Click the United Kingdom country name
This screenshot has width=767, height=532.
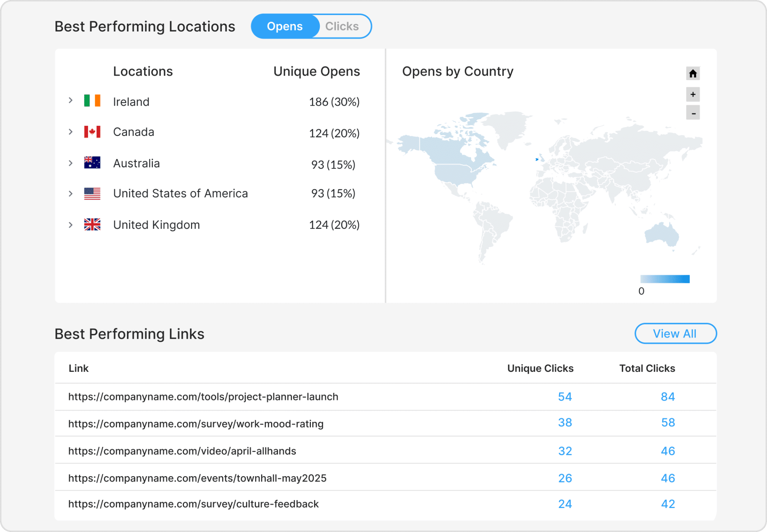pos(157,225)
